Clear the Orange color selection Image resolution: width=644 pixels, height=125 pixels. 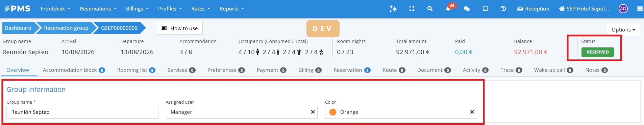(472, 112)
